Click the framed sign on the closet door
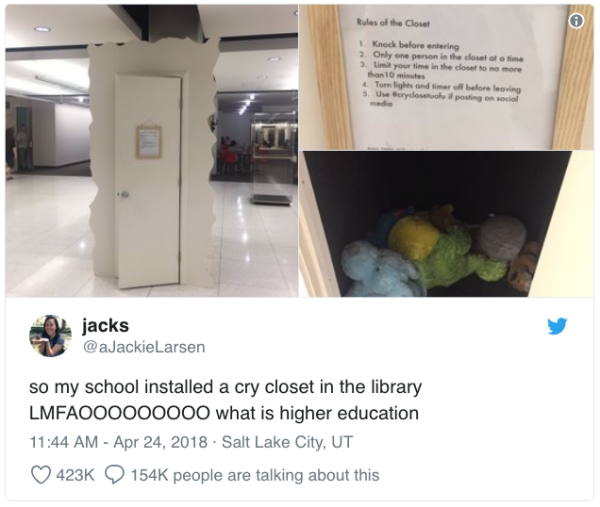This screenshot has height=507, width=600. pos(149,141)
